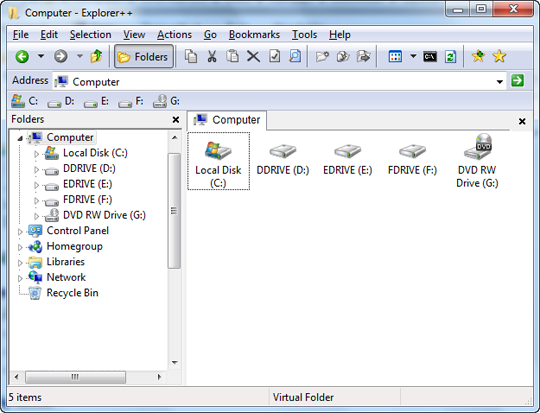Select the Computer tab

227,120
